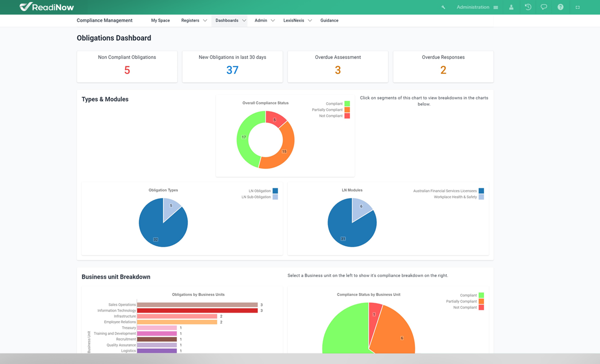
Task: Expand the LexisNexis dropdown chevron
Action: coord(310,21)
